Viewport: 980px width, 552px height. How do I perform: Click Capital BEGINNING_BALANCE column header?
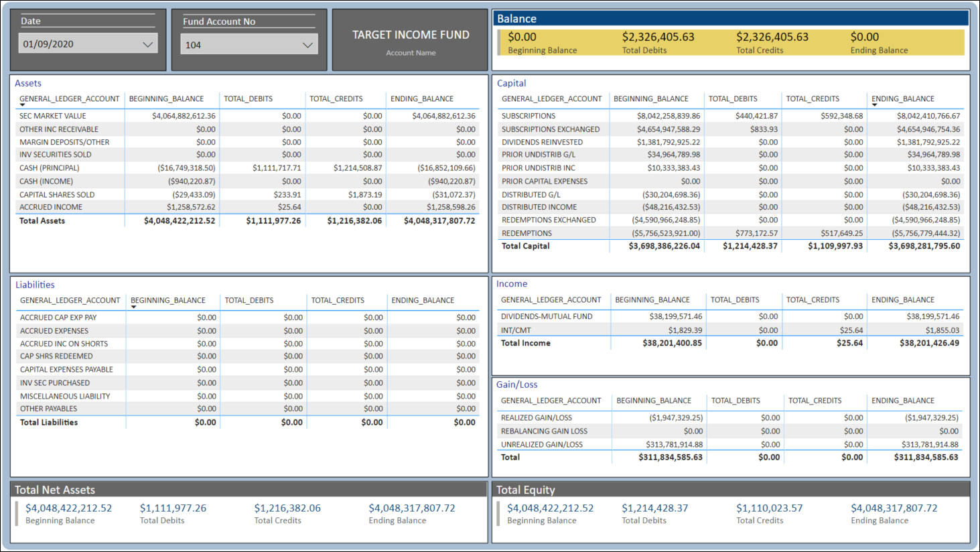point(650,98)
